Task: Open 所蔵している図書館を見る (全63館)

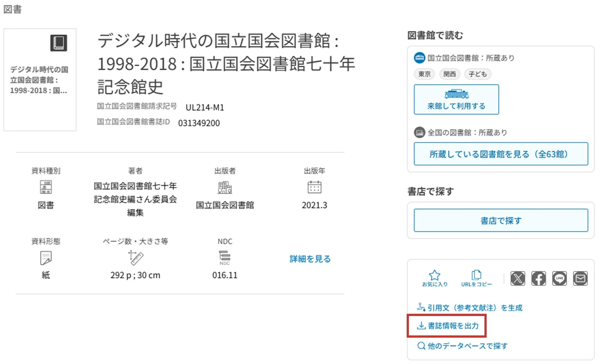Action: (x=501, y=154)
